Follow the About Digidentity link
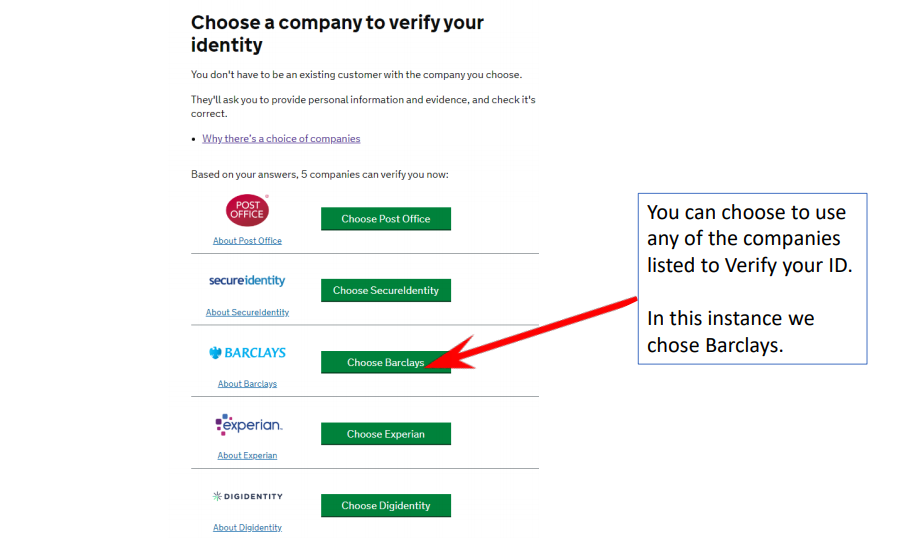Viewport: 912px width, 542px height. pyautogui.click(x=247, y=528)
